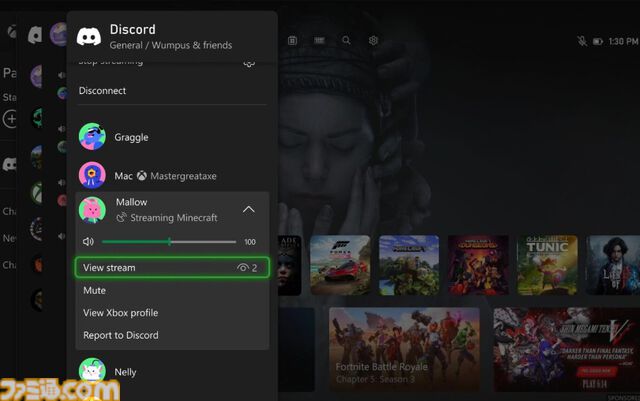
Task: Open the Forza Horizon game tile
Action: coord(340,265)
